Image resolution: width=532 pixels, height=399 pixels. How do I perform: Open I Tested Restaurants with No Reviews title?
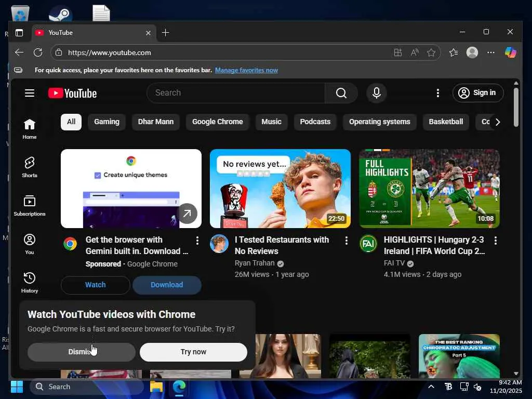tap(282, 245)
